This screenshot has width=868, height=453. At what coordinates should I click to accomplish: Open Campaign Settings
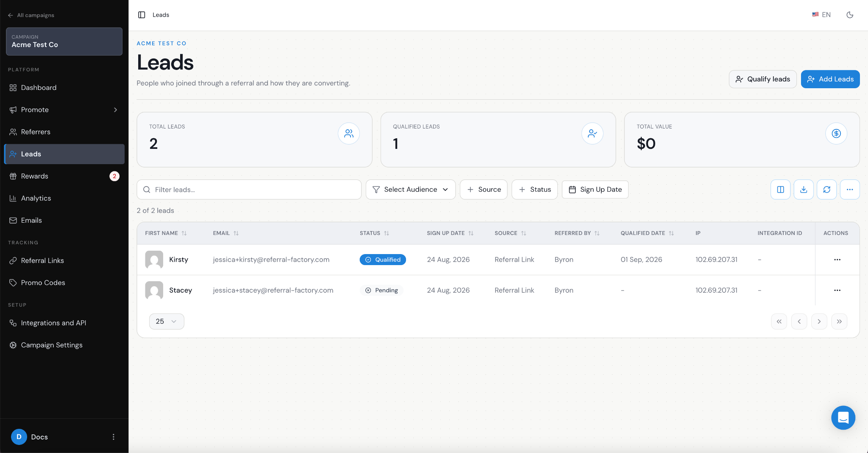pos(64,345)
